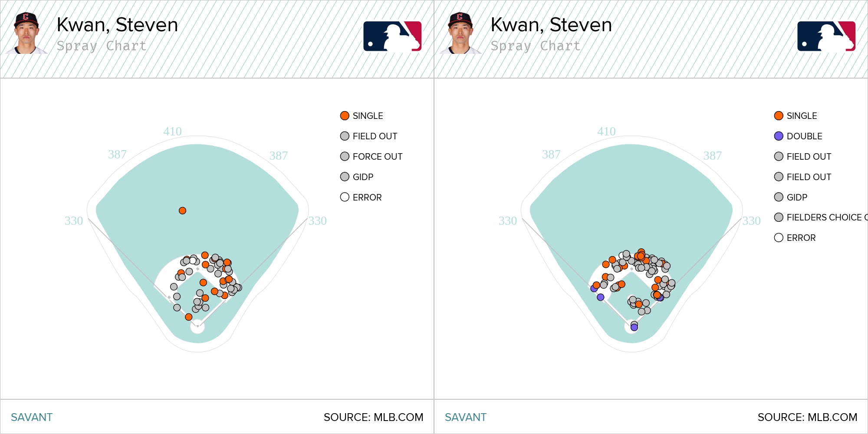Viewport: 868px width, 434px height.
Task: Click the lone outfield single dot
Action: (x=183, y=210)
